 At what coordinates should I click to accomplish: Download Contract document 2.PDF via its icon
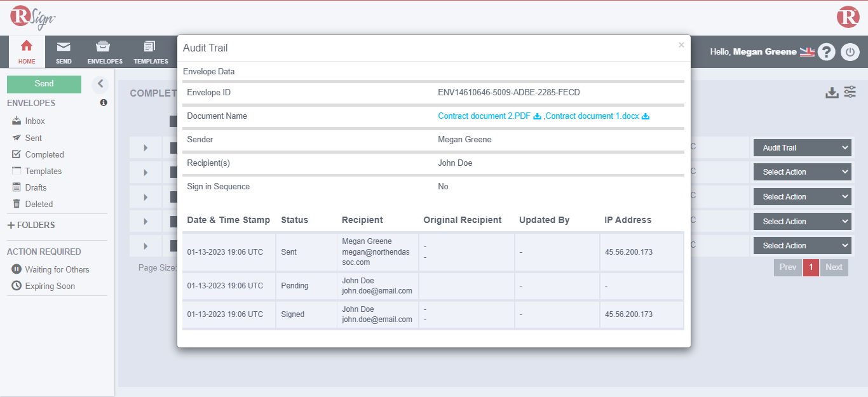pyautogui.click(x=537, y=116)
